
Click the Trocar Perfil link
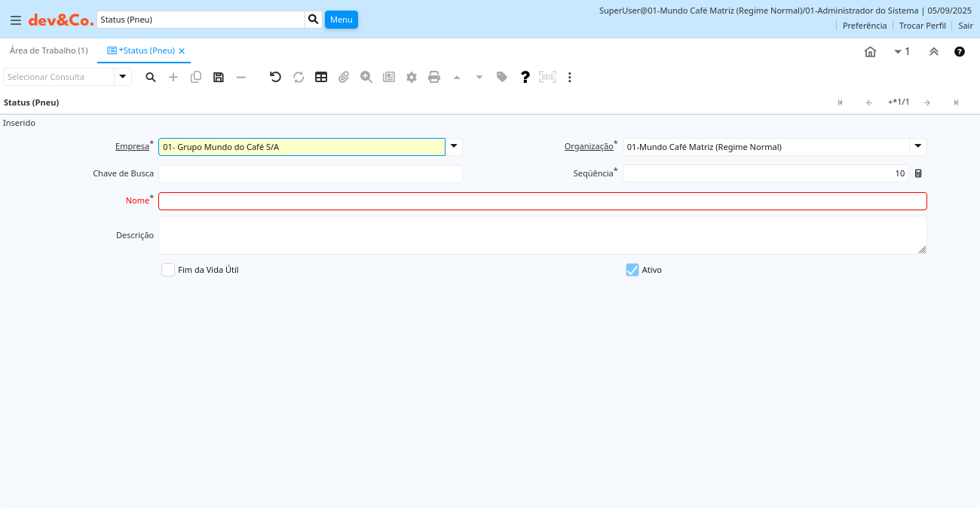[x=922, y=26]
